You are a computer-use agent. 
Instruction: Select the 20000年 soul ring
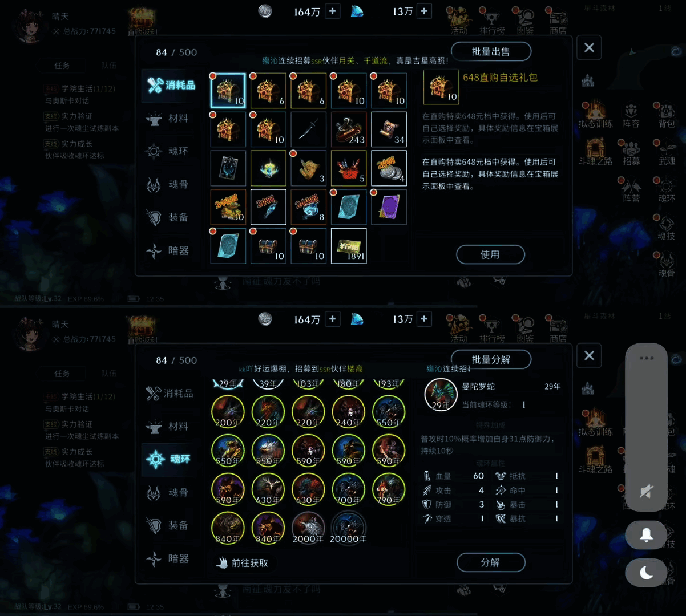pos(348,528)
